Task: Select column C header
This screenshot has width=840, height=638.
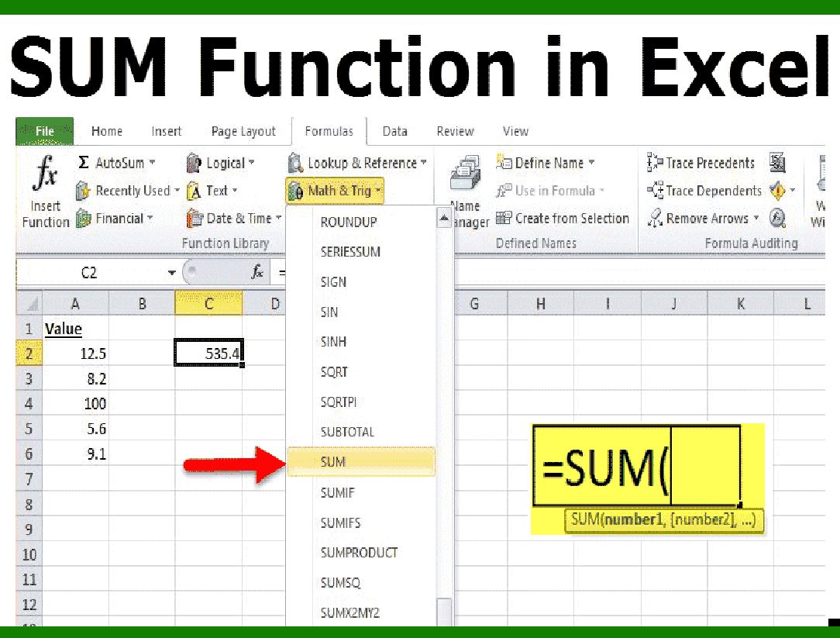Action: click(x=209, y=304)
